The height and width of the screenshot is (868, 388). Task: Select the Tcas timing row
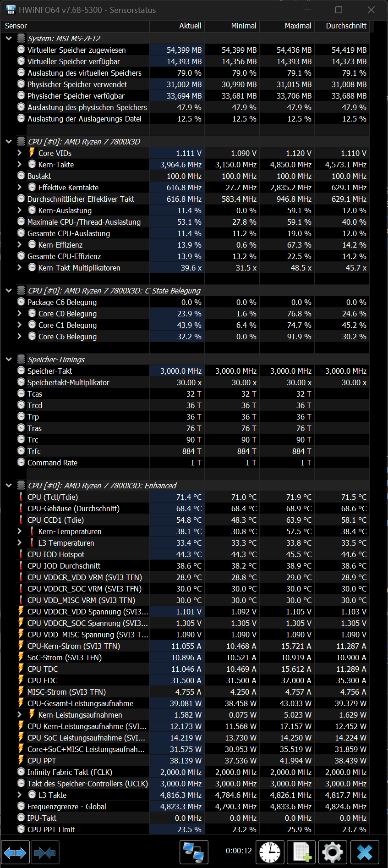[x=185, y=394]
